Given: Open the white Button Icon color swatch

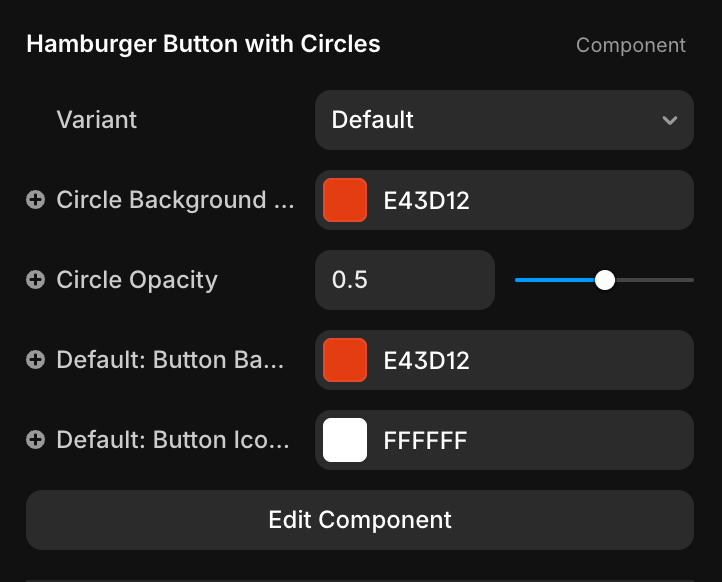Looking at the screenshot, I should [345, 440].
